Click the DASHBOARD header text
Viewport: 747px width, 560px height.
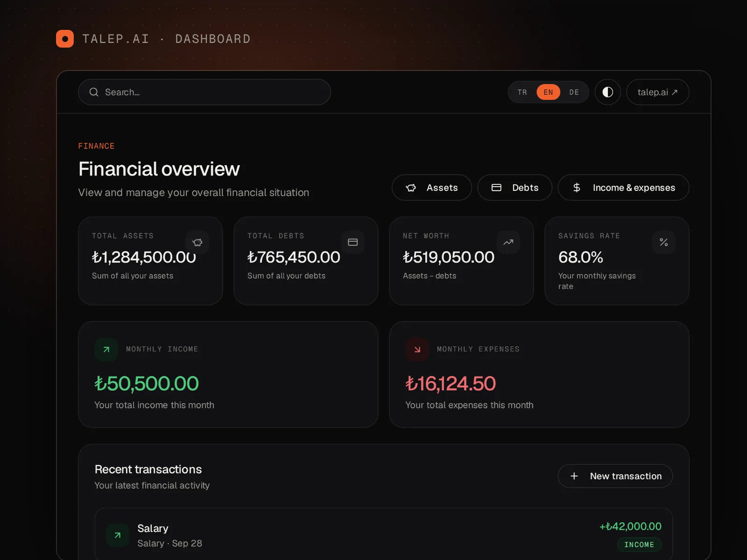tap(213, 39)
